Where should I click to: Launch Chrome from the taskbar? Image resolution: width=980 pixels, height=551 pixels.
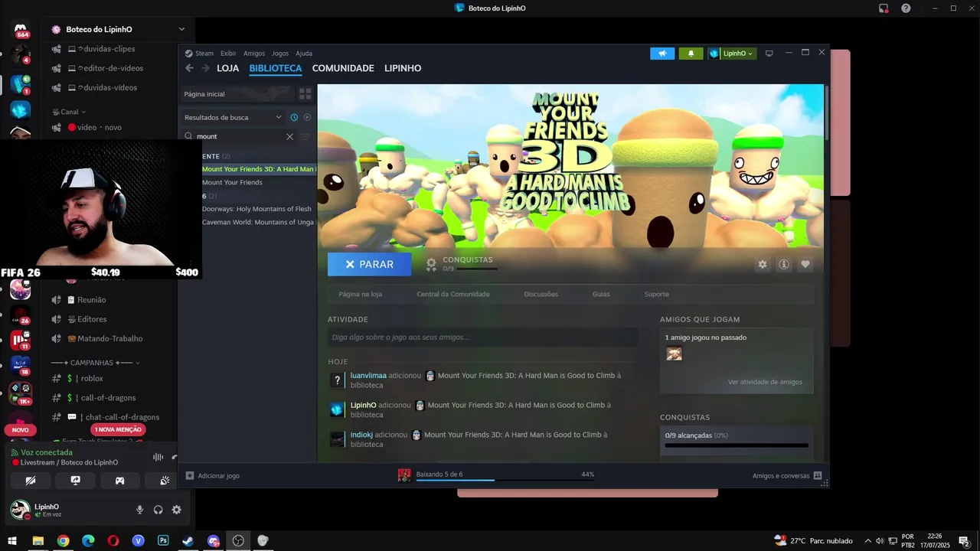(63, 541)
